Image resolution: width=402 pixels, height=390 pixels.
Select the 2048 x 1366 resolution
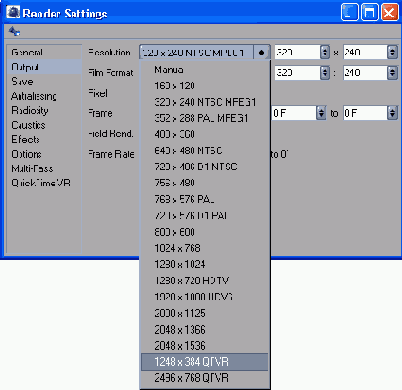[x=180, y=329]
